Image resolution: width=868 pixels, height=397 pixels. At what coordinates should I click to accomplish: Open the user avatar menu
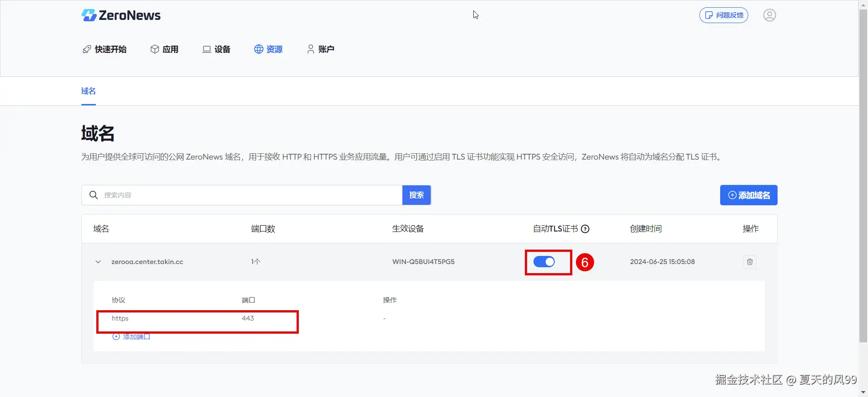click(x=769, y=15)
